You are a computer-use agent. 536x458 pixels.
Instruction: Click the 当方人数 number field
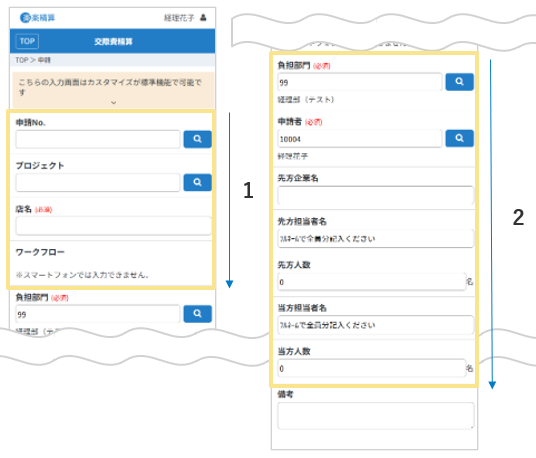tap(372, 368)
